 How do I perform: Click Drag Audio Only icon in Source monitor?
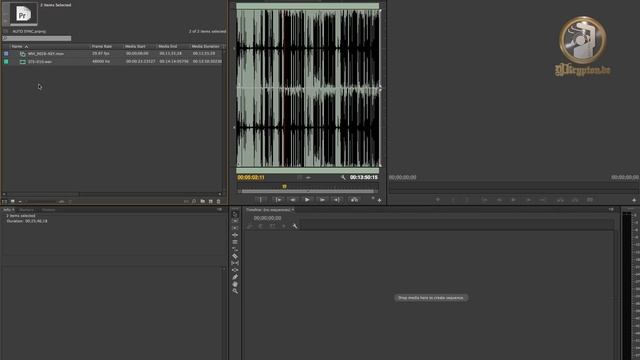point(308,178)
